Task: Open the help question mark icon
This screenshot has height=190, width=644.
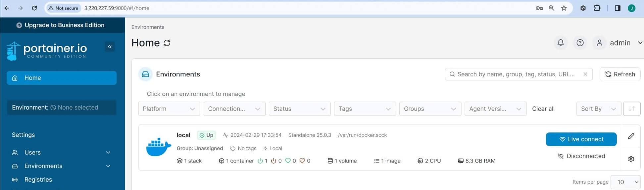Action: coord(580,43)
